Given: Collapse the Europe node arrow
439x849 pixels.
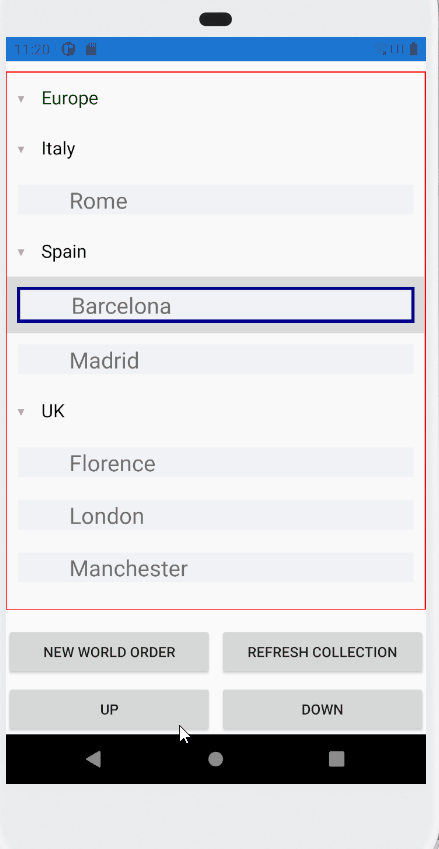Looking at the screenshot, I should click(x=21, y=99).
